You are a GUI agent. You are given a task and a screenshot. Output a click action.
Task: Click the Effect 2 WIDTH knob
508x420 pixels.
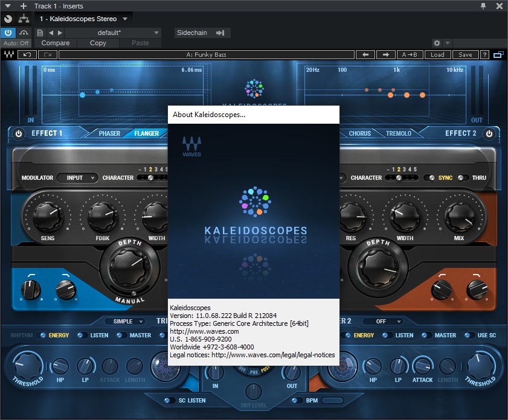pyautogui.click(x=405, y=216)
